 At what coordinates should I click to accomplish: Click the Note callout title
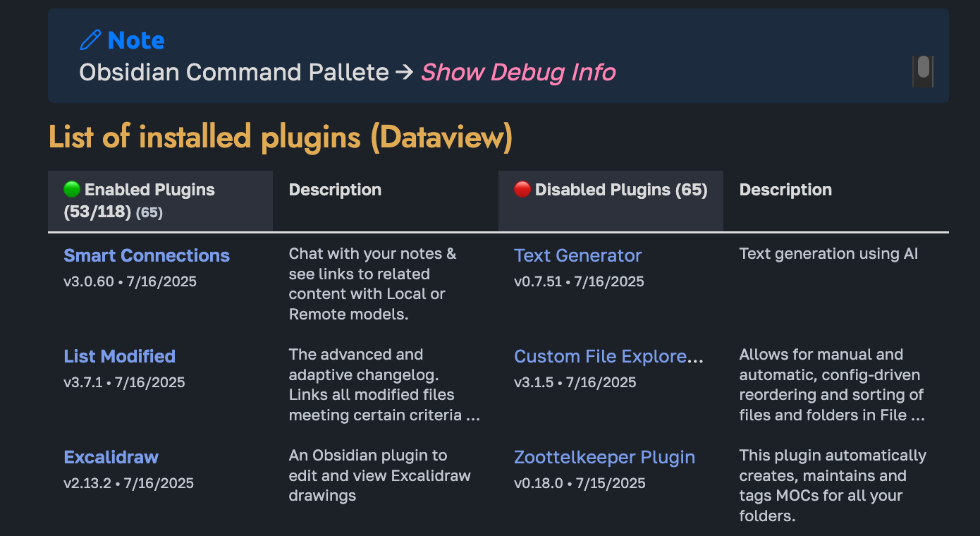point(136,41)
